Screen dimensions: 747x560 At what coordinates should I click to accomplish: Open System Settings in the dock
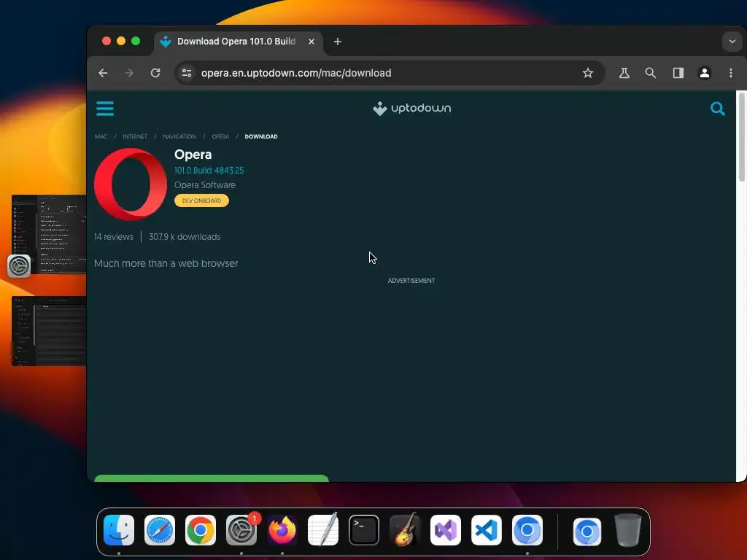(241, 530)
